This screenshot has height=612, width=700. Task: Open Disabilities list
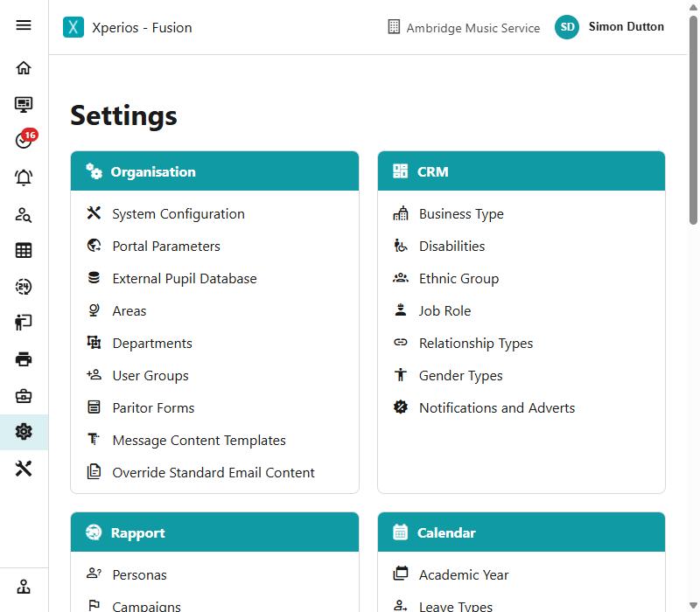(x=451, y=247)
